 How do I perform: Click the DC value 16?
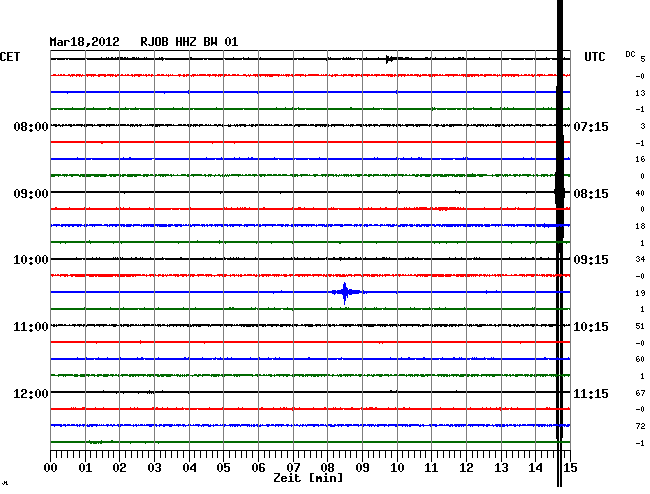pyautogui.click(x=640, y=159)
